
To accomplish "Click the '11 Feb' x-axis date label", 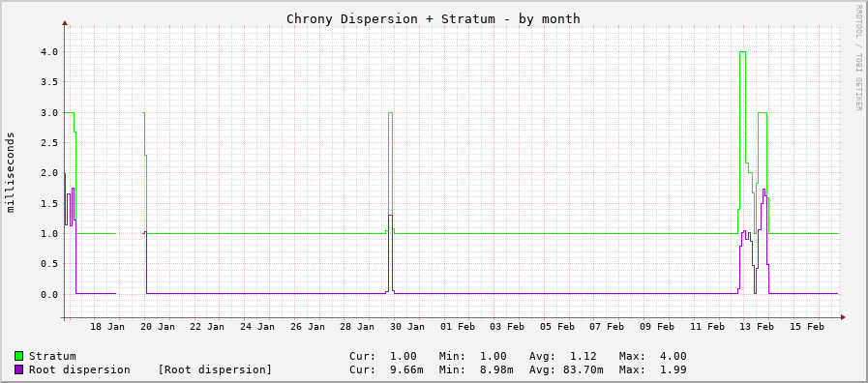I will (x=707, y=327).
